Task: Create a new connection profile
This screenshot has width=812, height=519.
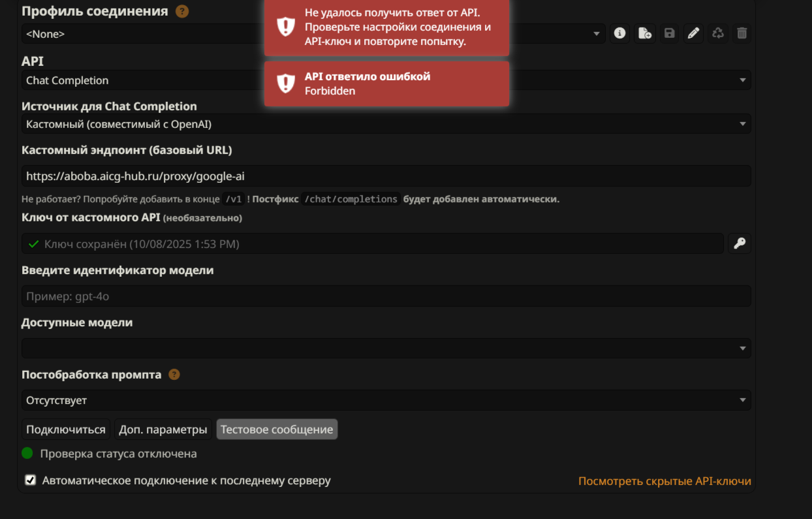Action: tap(645, 33)
